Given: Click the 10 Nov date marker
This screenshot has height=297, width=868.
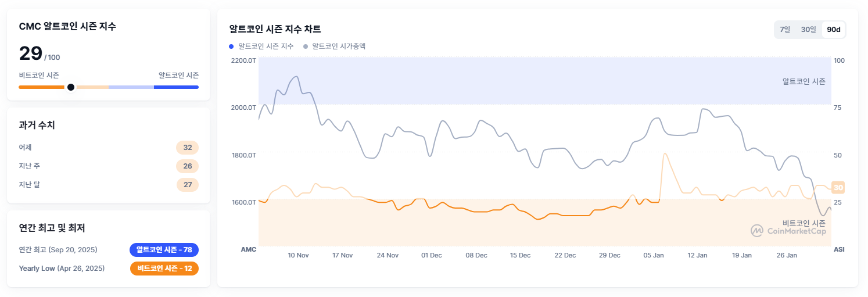Looking at the screenshot, I should tap(298, 255).
